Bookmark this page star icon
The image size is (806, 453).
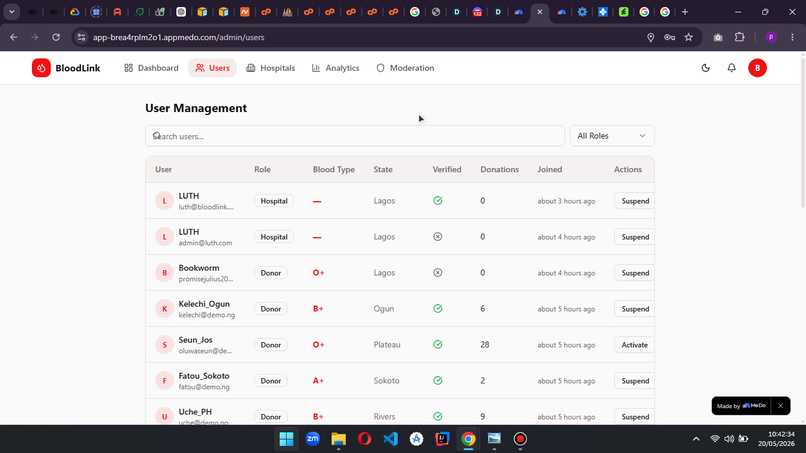click(688, 37)
